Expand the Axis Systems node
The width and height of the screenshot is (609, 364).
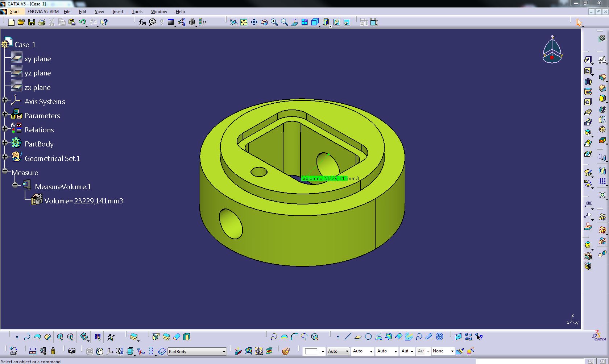5,100
